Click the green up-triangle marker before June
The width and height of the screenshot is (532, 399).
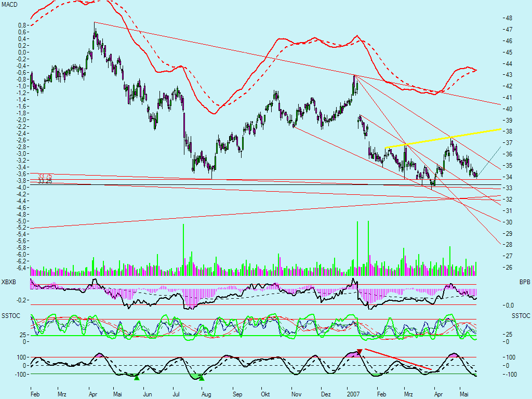[x=137, y=378]
